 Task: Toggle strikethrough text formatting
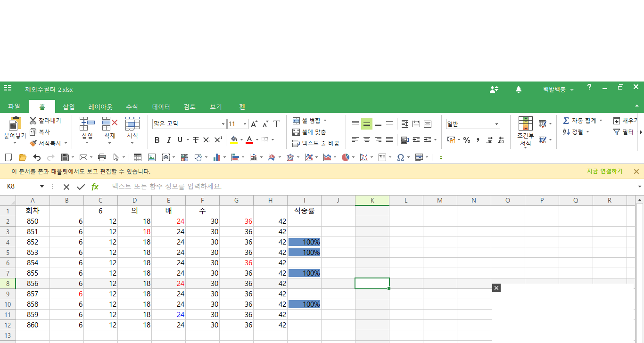click(x=195, y=140)
